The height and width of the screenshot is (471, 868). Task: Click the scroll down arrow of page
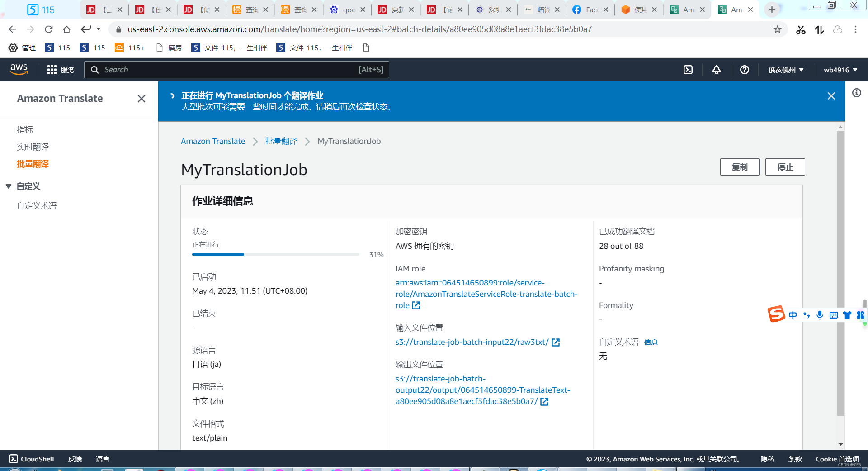pyautogui.click(x=840, y=445)
